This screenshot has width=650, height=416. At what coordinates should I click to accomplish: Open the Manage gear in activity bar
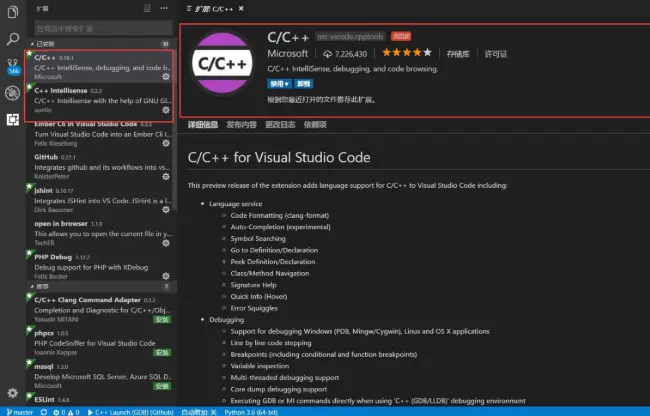click(13, 393)
